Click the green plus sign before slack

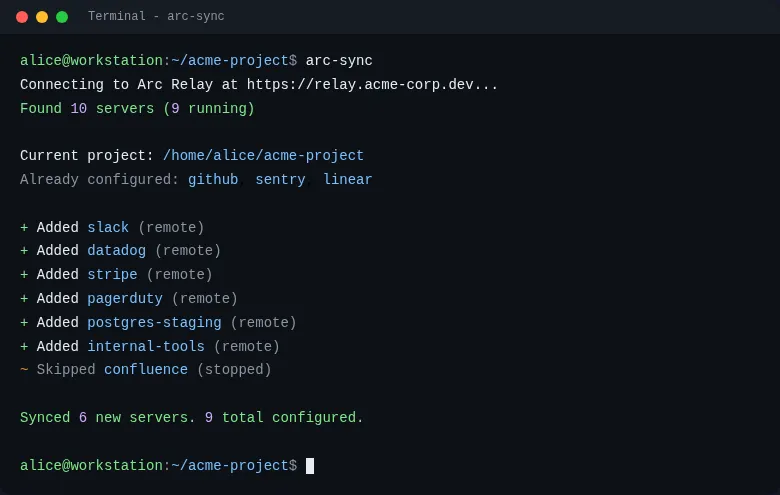tap(24, 227)
